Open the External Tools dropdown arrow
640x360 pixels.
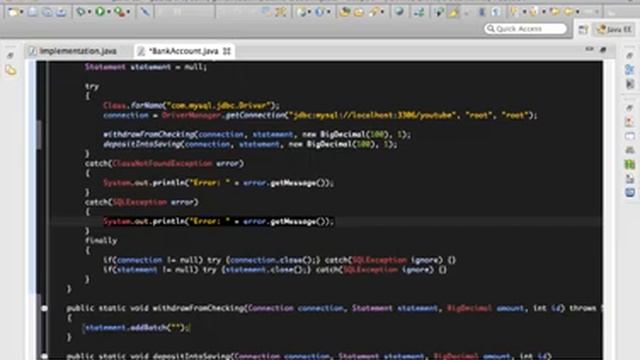(128, 12)
